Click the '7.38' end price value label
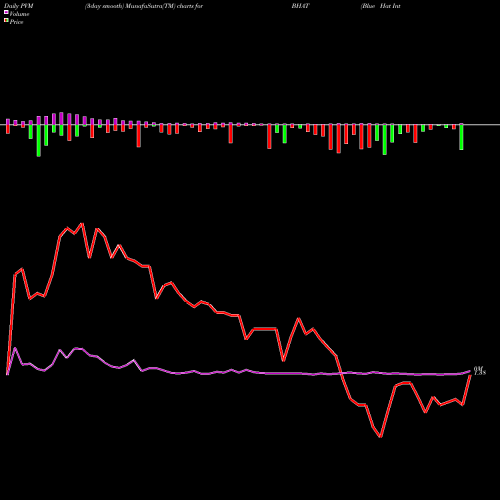 coord(480,373)
